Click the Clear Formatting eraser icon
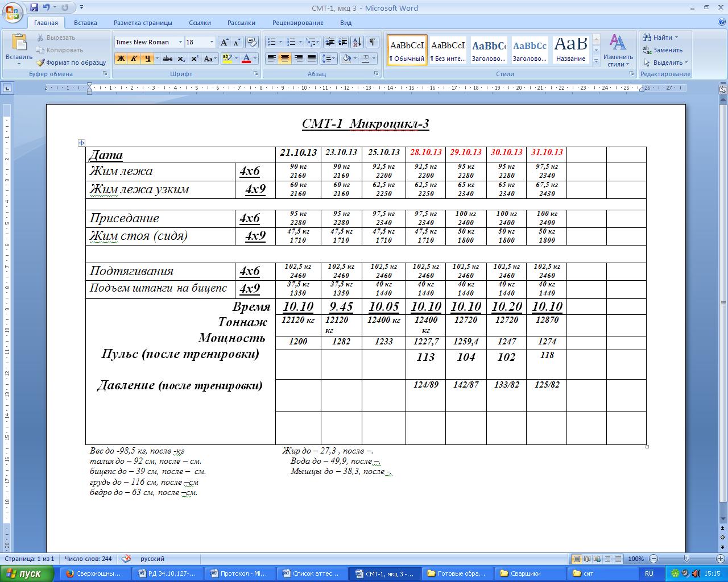728x582 pixels. pos(252,42)
